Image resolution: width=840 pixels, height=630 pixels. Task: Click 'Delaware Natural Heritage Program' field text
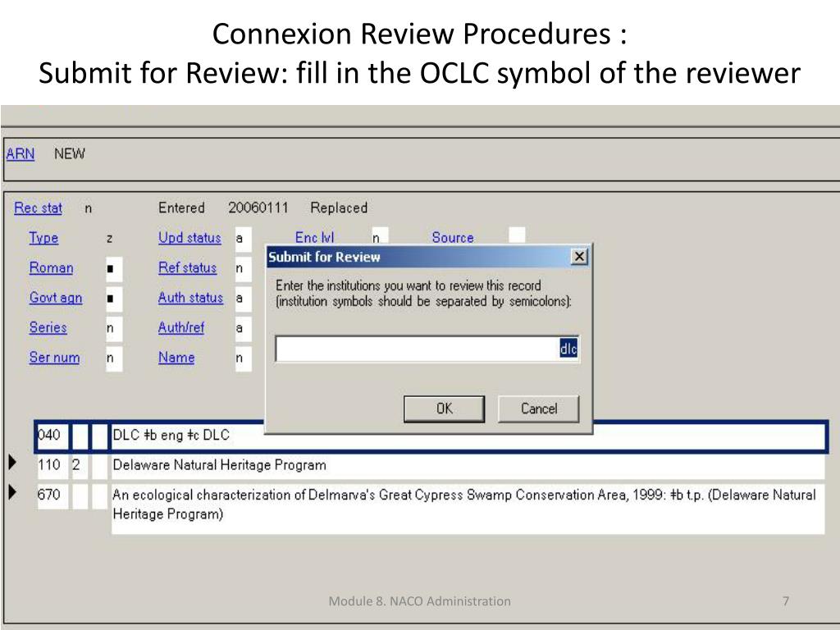[x=219, y=465]
